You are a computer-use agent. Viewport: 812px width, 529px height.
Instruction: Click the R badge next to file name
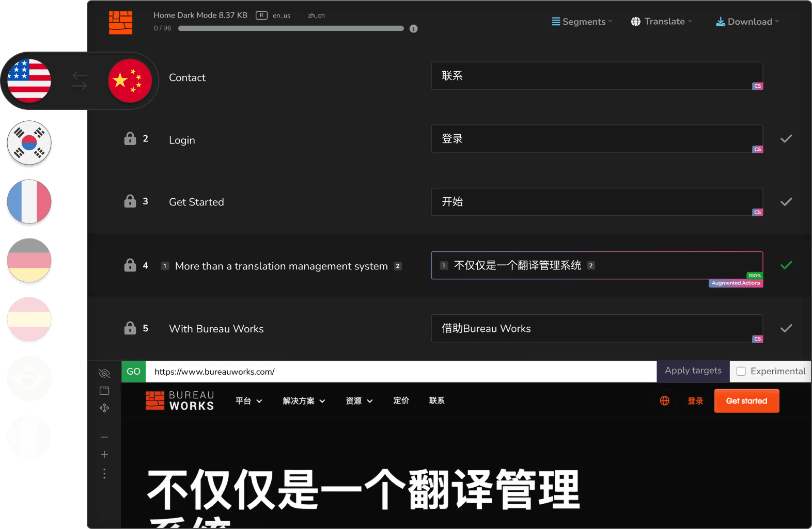pyautogui.click(x=261, y=15)
